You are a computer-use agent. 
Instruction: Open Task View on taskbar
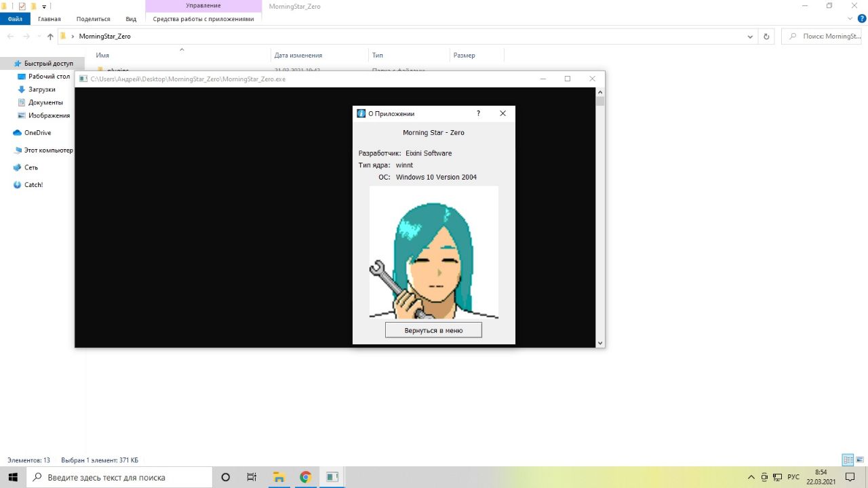(x=252, y=477)
